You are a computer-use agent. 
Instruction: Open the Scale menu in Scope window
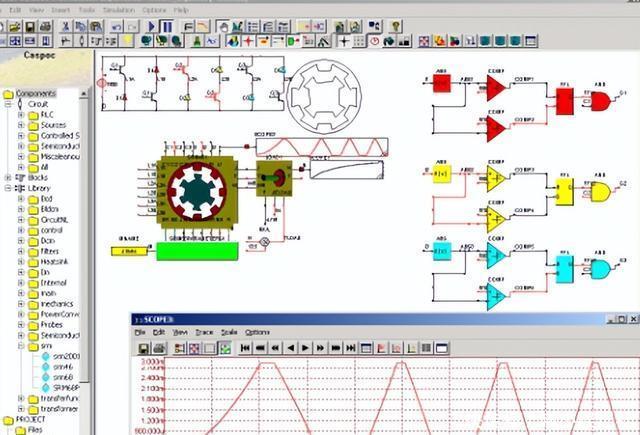229,332
